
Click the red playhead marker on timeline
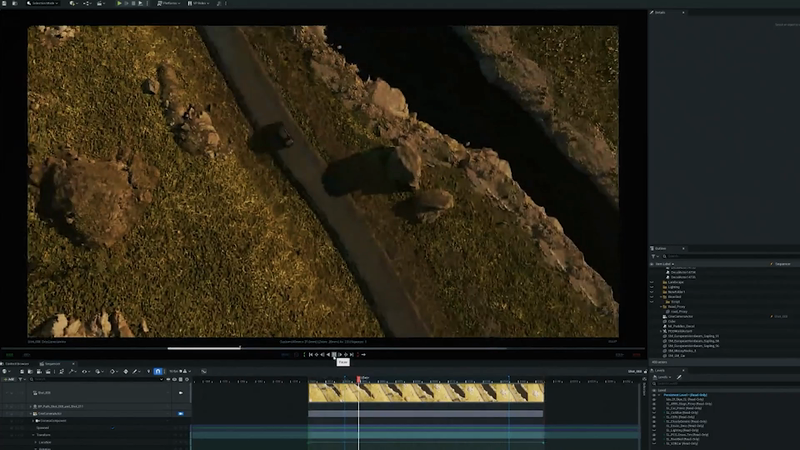click(x=359, y=379)
